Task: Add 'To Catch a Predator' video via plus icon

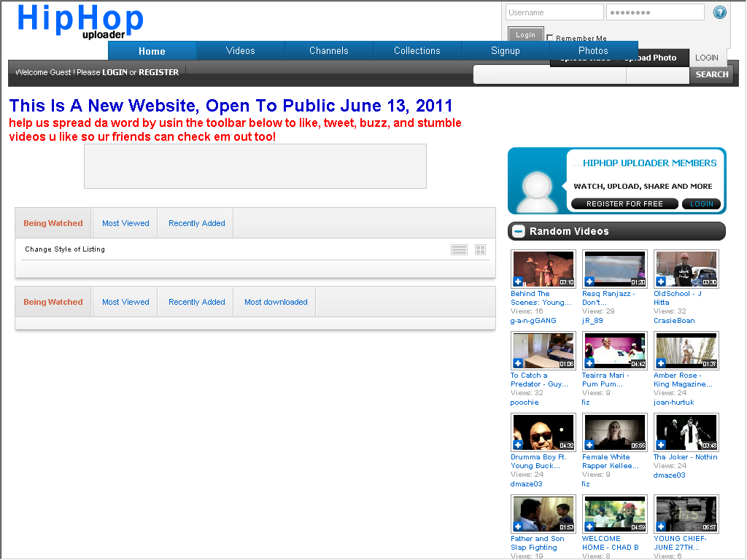Action: coord(518,363)
